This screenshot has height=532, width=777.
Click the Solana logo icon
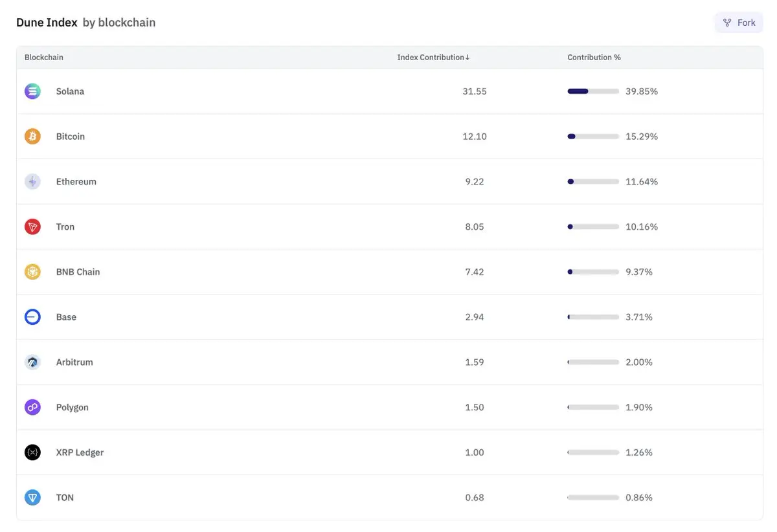point(32,91)
